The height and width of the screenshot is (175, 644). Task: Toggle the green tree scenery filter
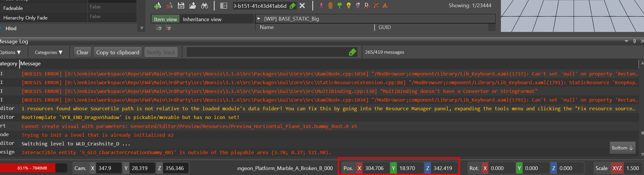pos(340,6)
